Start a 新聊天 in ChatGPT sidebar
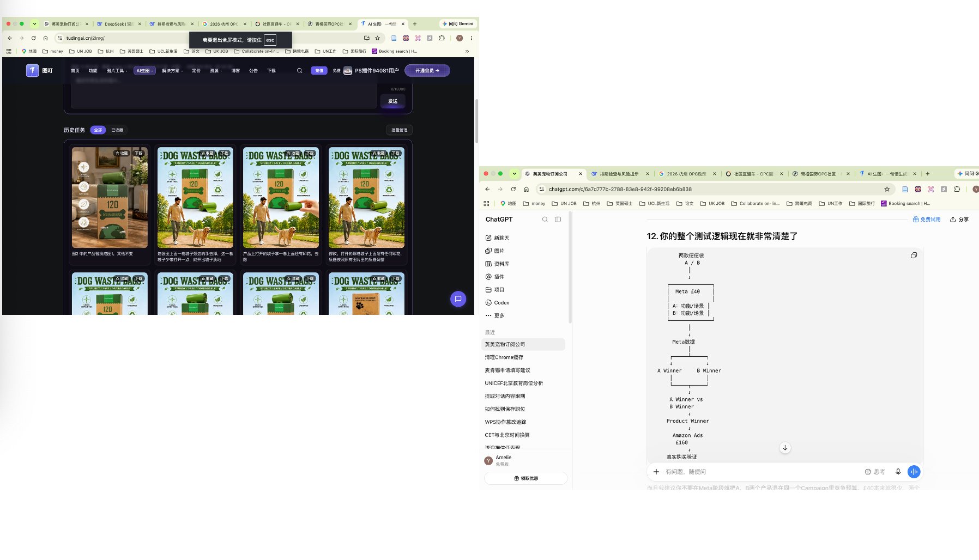Screen dimensions: 979x560 click(x=497, y=238)
